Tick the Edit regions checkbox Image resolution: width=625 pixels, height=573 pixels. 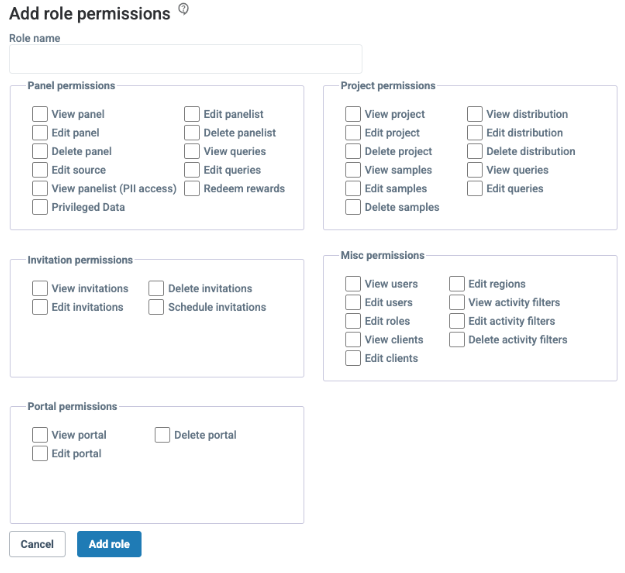[x=457, y=284]
